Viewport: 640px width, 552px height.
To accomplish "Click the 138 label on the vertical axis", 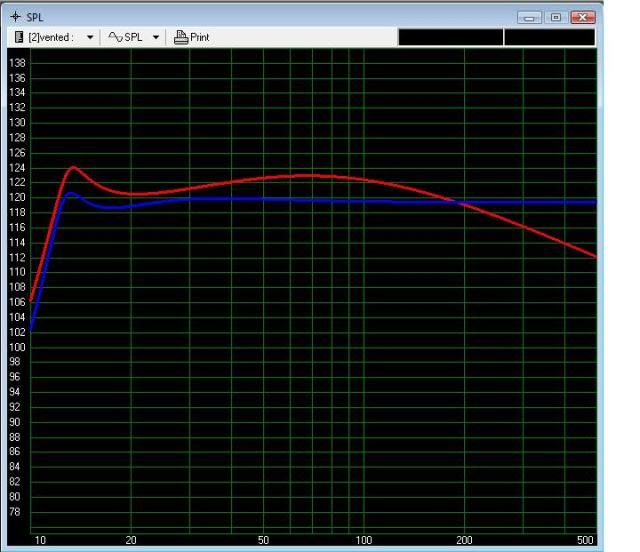I will [17, 63].
